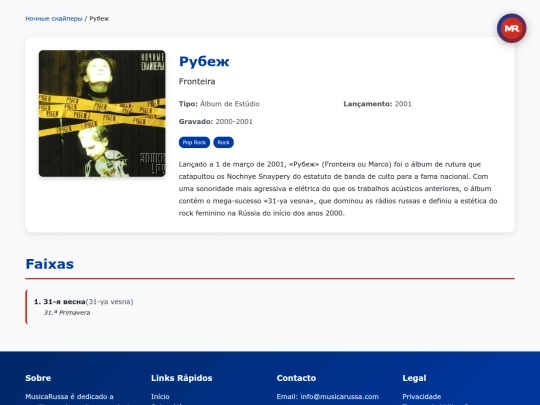Open the Рубеж album cover image

pyautogui.click(x=102, y=113)
